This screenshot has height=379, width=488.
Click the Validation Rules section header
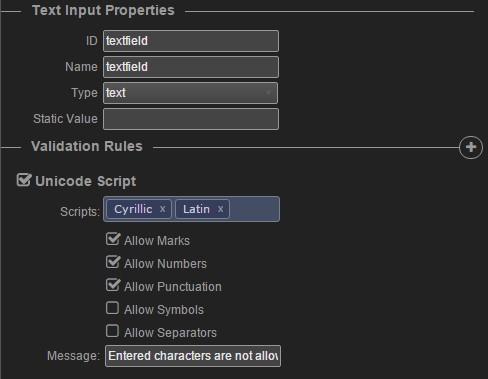87,146
